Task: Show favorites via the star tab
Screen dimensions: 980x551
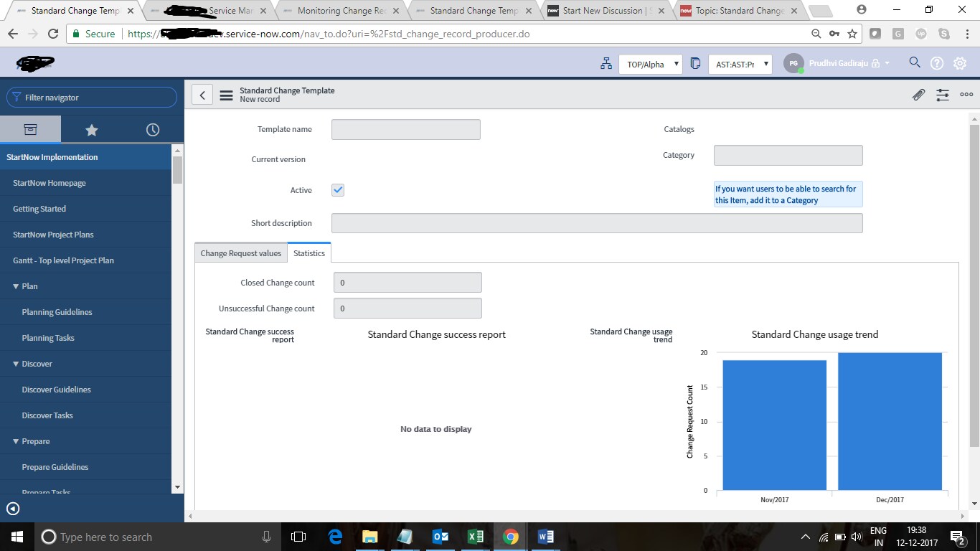Action: pyautogui.click(x=92, y=129)
